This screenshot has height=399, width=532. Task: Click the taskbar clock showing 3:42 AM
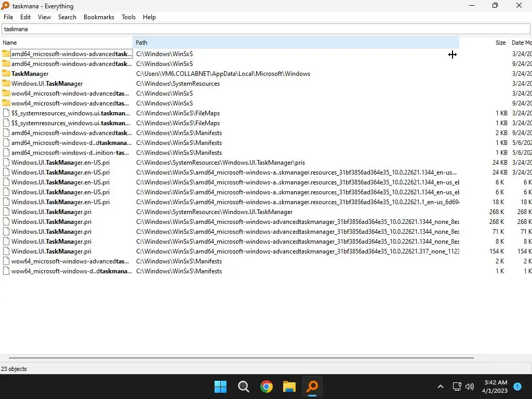(x=495, y=387)
